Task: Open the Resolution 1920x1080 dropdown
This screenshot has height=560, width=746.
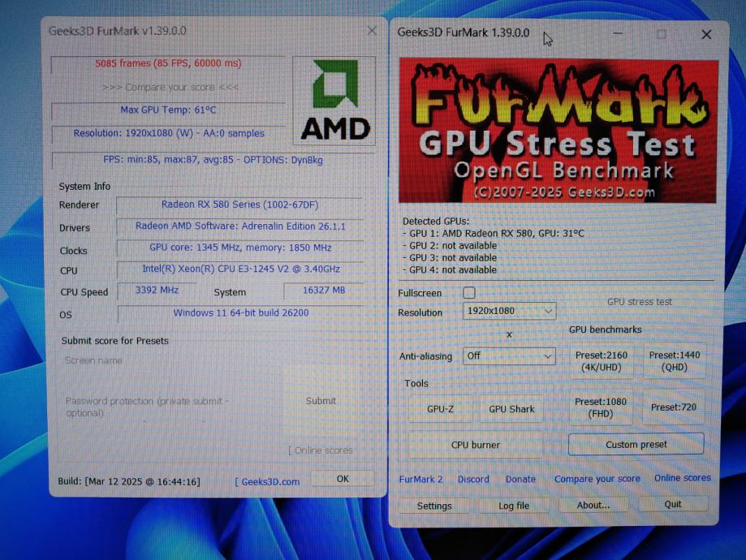Action: (509, 311)
